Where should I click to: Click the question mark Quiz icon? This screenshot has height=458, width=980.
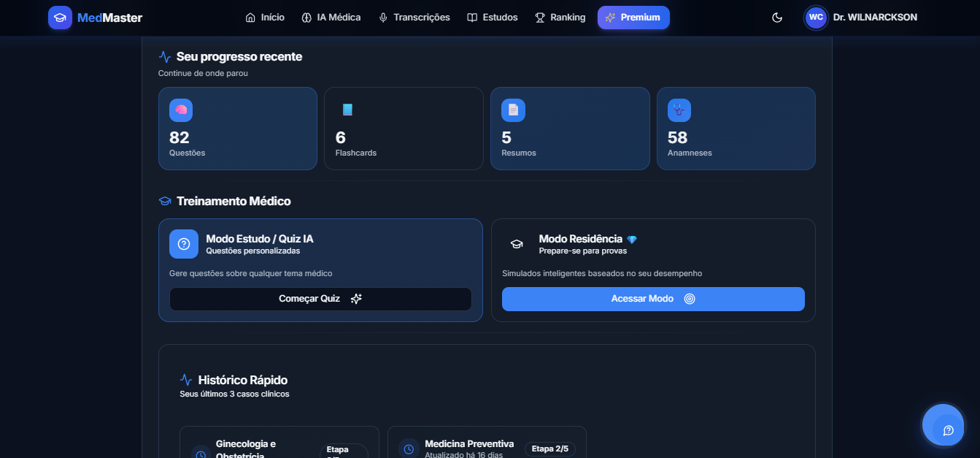point(184,244)
